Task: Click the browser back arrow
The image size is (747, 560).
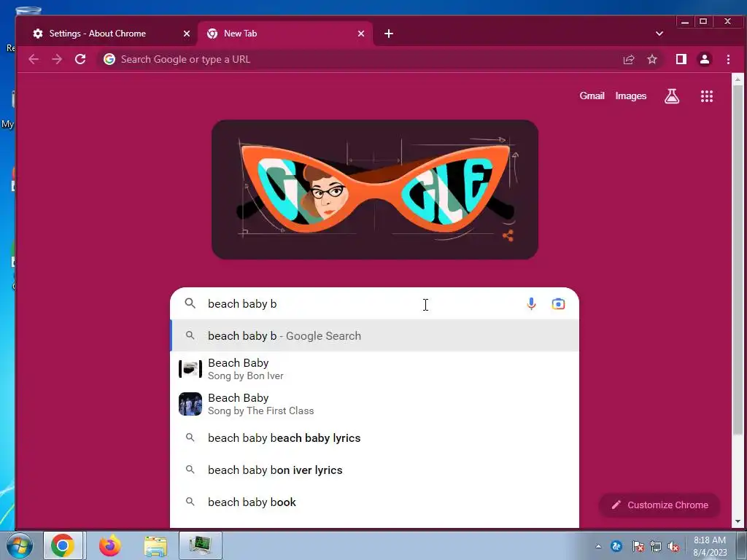Action: click(34, 59)
